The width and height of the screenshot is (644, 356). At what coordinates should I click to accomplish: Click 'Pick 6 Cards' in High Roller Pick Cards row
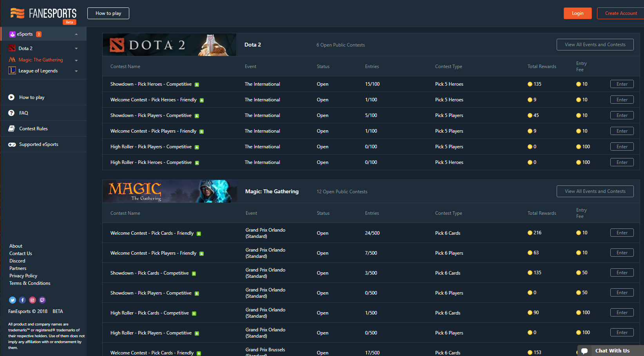[x=448, y=313]
